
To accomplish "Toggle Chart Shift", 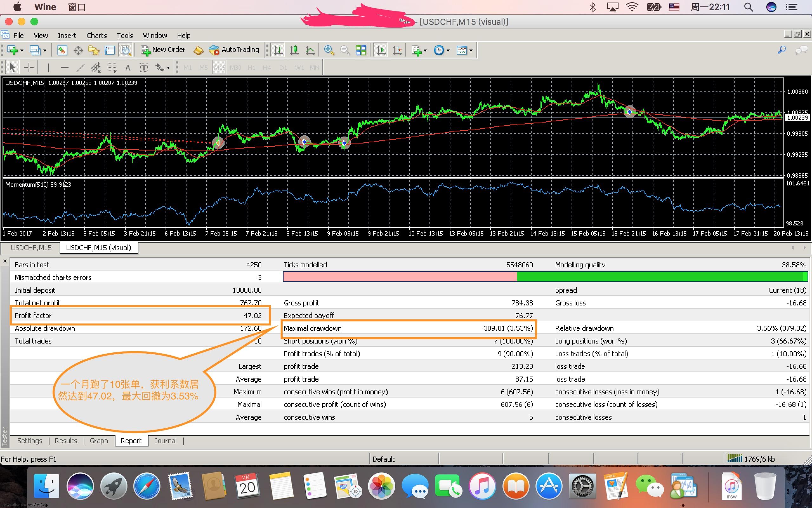I will tap(397, 50).
